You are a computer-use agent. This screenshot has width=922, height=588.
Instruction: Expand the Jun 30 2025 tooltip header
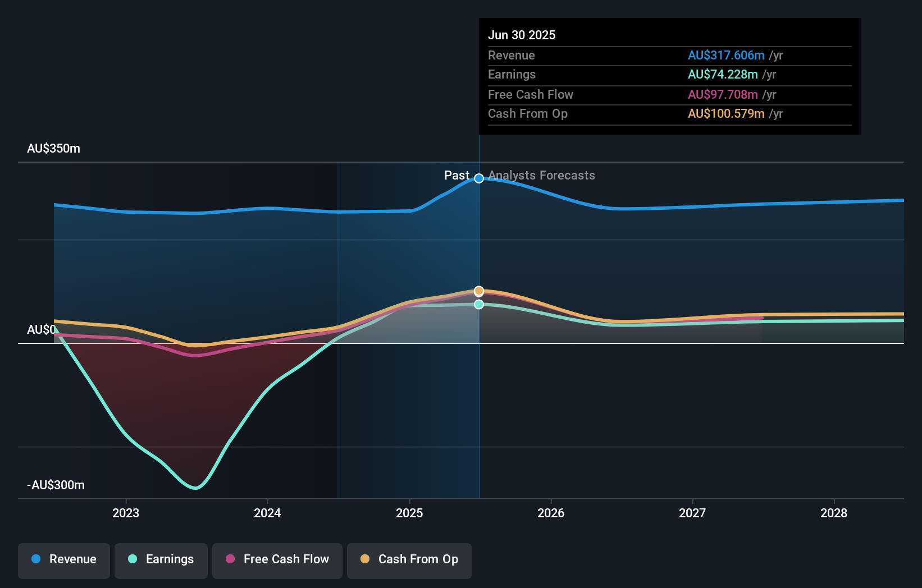click(x=522, y=35)
